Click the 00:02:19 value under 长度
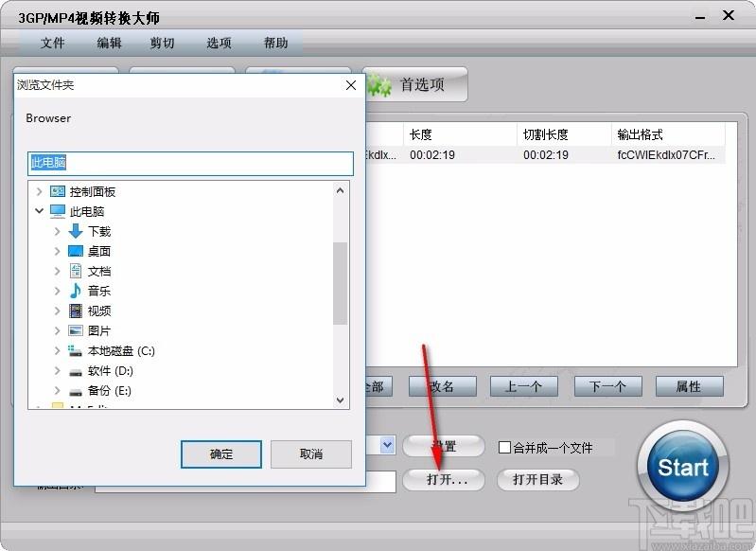 [432, 155]
